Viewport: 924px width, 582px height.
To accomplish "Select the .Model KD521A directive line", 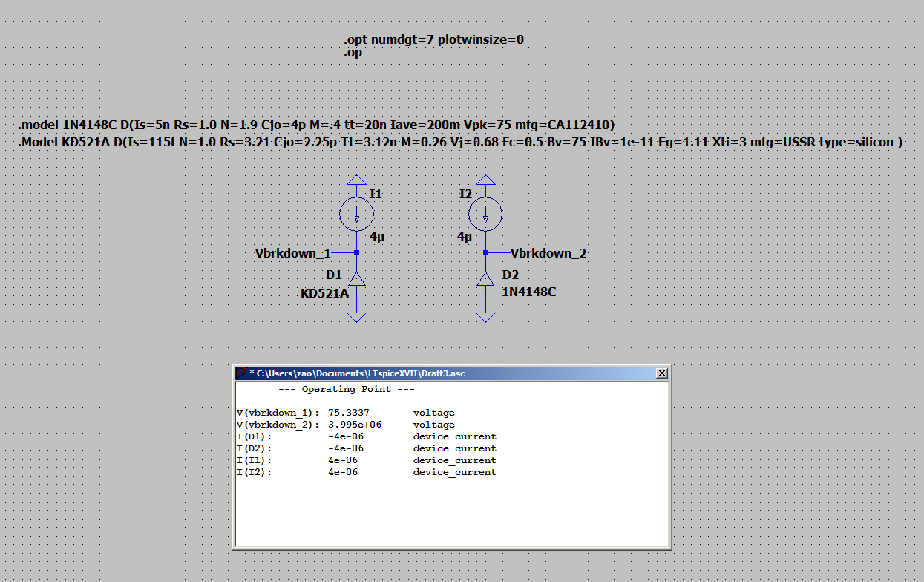I will [460, 142].
